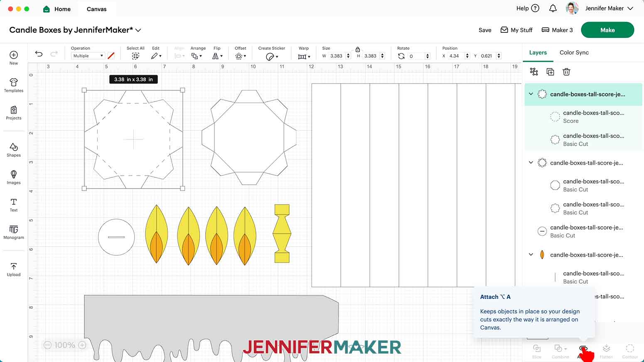The height and width of the screenshot is (362, 644).
Task: Collapse the first selected candle-boxes layer group
Action: click(531, 94)
